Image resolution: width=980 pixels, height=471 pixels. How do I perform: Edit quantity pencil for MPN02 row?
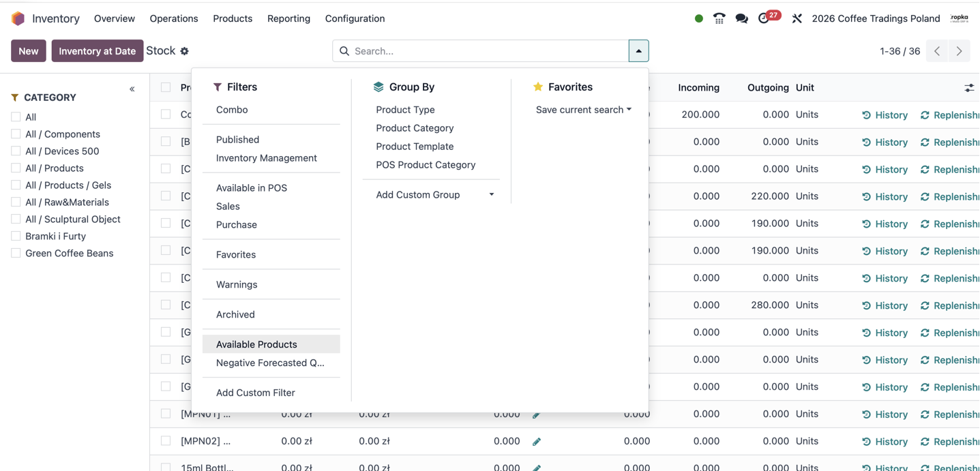[x=537, y=442]
